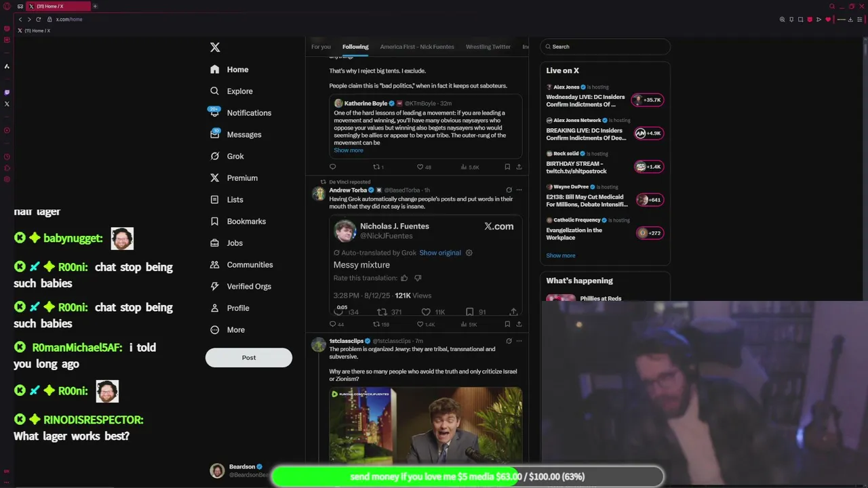Show more of Katherine Boyle's quoted post
The image size is (868, 488).
[x=349, y=150]
